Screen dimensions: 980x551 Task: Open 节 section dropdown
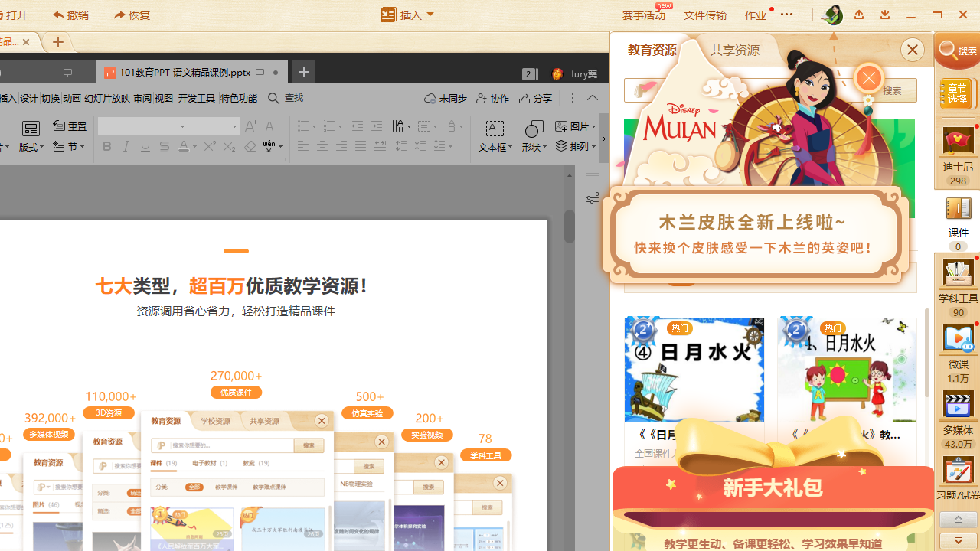[x=70, y=145]
